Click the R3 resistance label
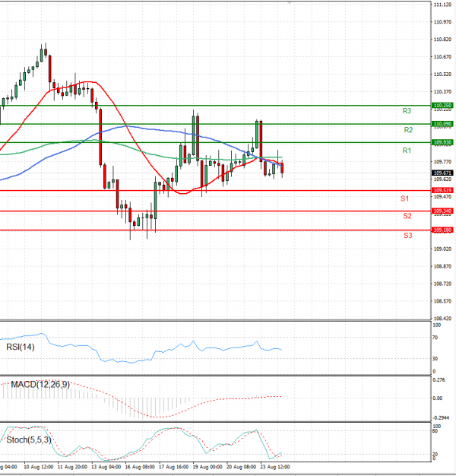Screen dimensions: 456x476 407,111
